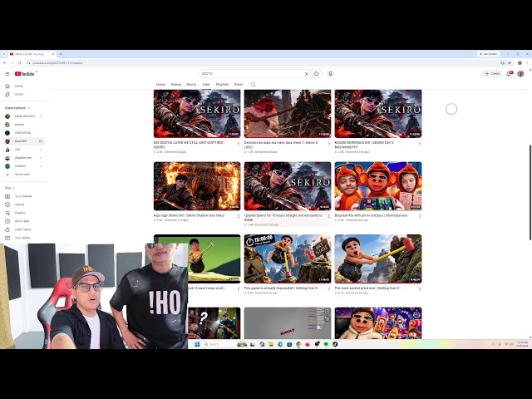532x399 pixels.
Task: Open options for 'The most painful grind' video
Action: click(x=420, y=288)
